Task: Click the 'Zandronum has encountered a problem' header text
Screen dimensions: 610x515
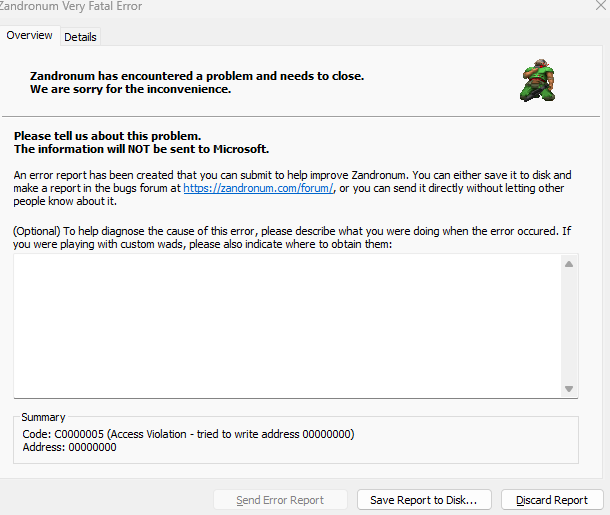Action: click(196, 76)
